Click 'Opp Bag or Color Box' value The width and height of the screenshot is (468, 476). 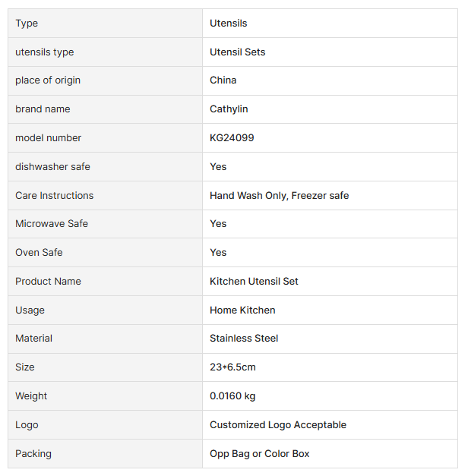click(x=259, y=454)
